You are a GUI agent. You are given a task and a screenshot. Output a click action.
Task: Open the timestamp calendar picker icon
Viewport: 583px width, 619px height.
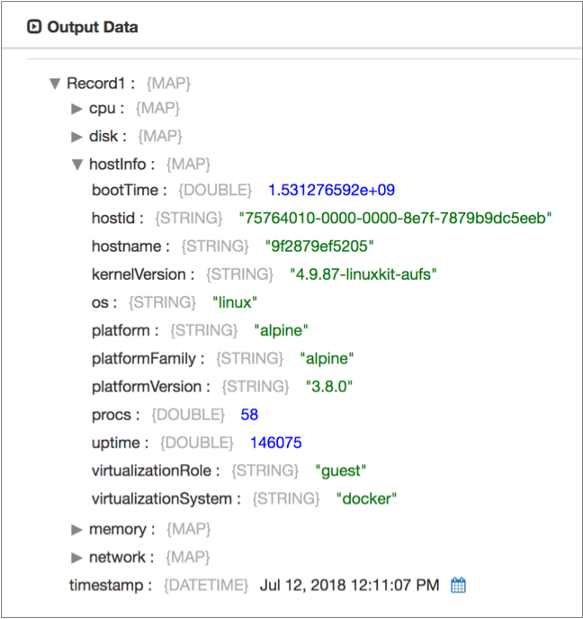click(458, 585)
